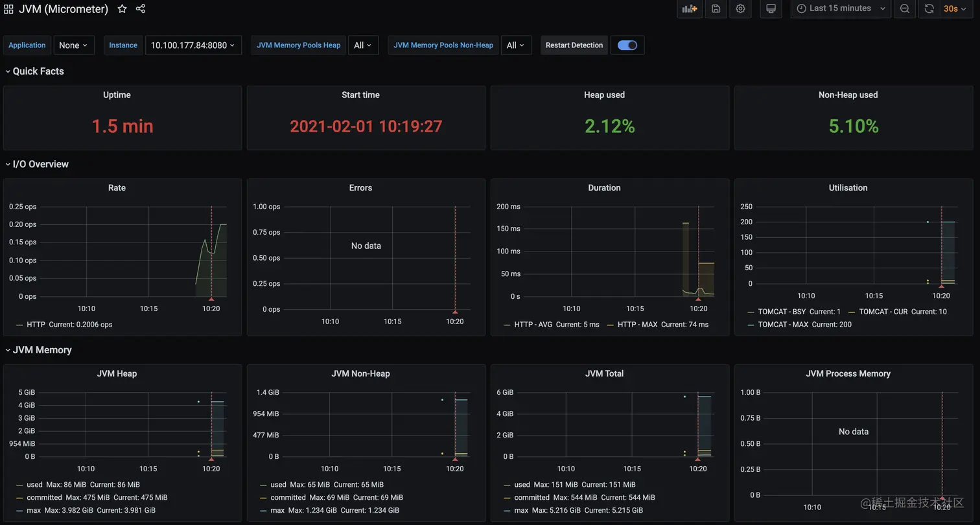Toggle used series in JVM Heap legend
Viewport: 980px width, 525px height.
34,485
